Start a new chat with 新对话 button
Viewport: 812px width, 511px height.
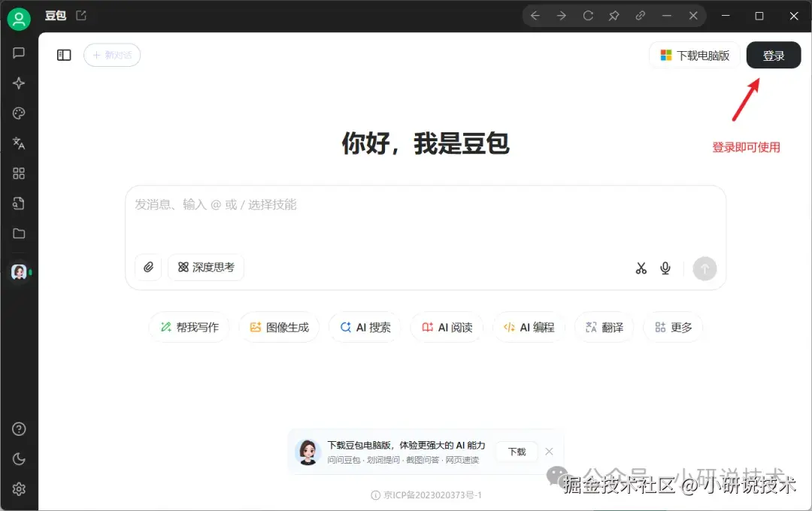112,55
